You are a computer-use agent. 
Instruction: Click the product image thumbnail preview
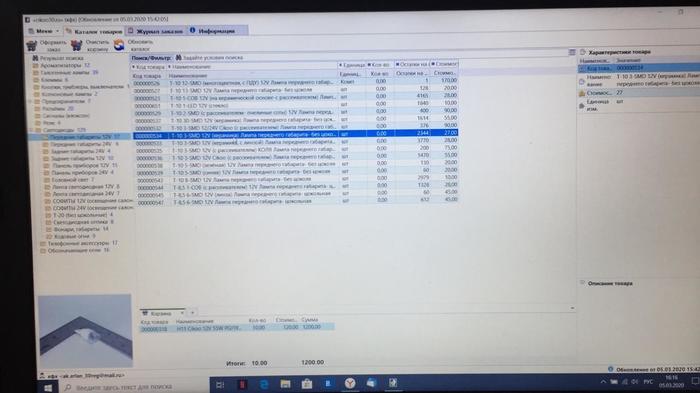85,330
